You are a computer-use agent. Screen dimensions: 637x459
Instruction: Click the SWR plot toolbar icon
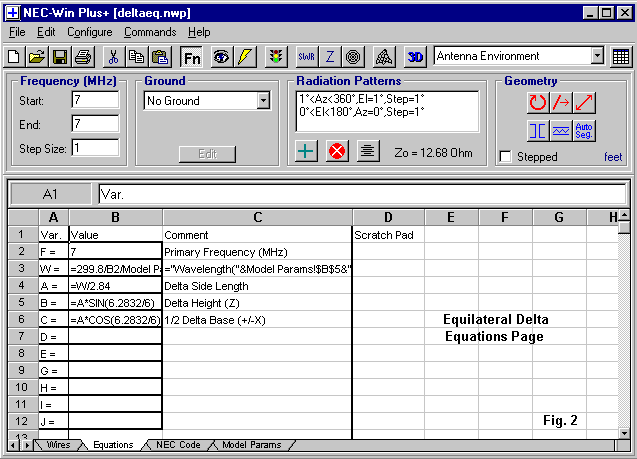click(307, 57)
